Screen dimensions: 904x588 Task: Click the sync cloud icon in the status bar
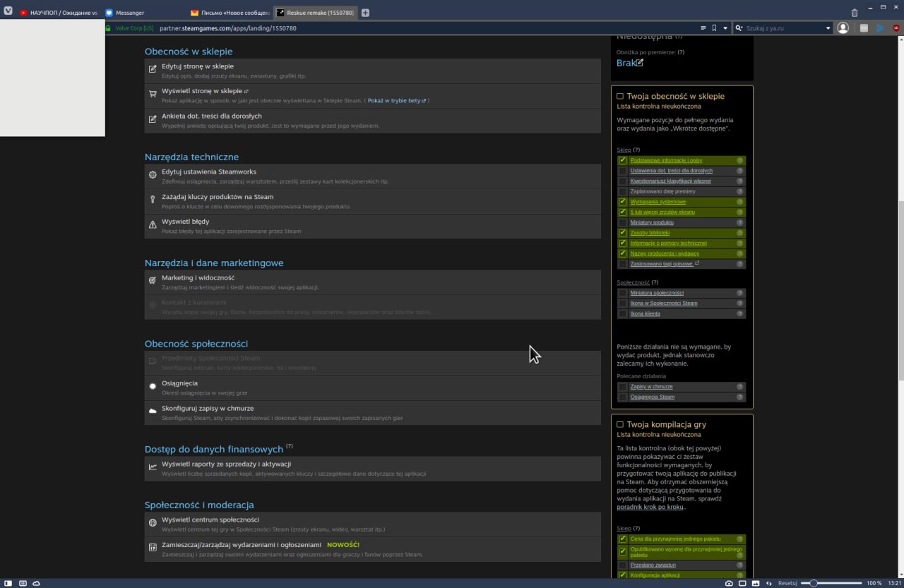(x=36, y=583)
